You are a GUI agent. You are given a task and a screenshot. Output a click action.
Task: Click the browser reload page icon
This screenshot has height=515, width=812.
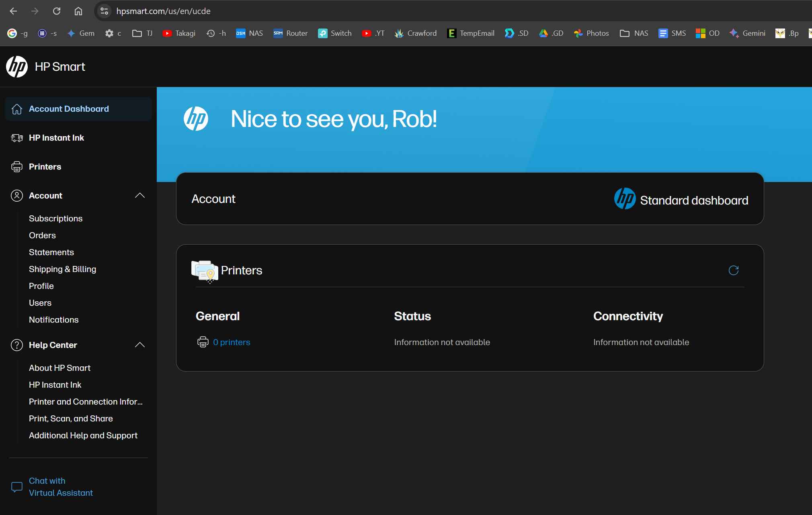coord(57,11)
